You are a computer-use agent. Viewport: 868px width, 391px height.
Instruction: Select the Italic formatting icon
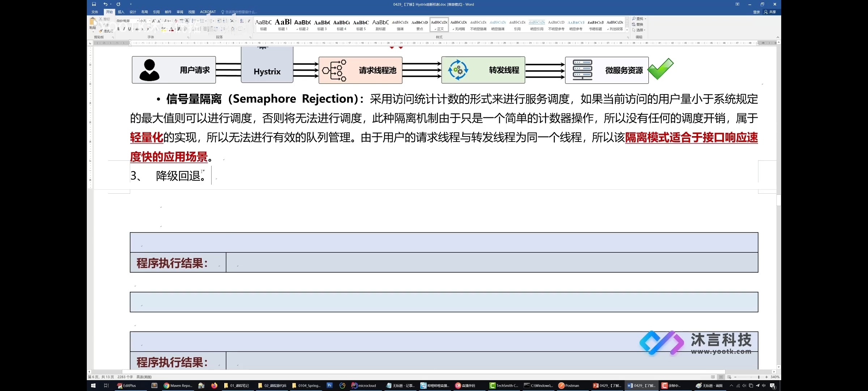[123, 29]
